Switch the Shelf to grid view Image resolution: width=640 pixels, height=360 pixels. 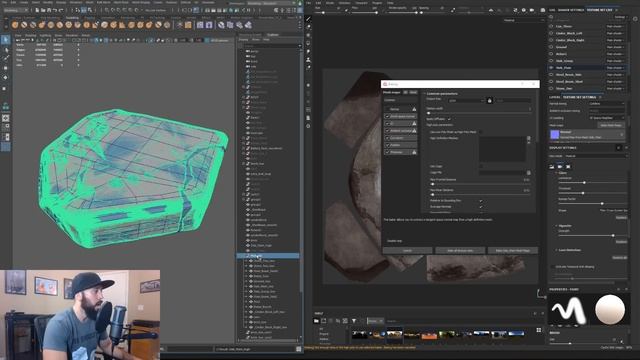538,330
